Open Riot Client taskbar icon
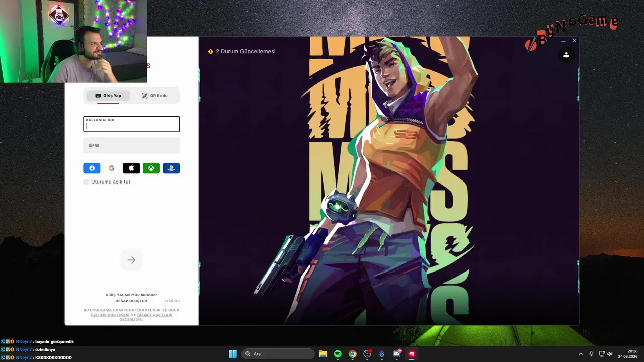The width and height of the screenshot is (644, 362). pyautogui.click(x=412, y=354)
